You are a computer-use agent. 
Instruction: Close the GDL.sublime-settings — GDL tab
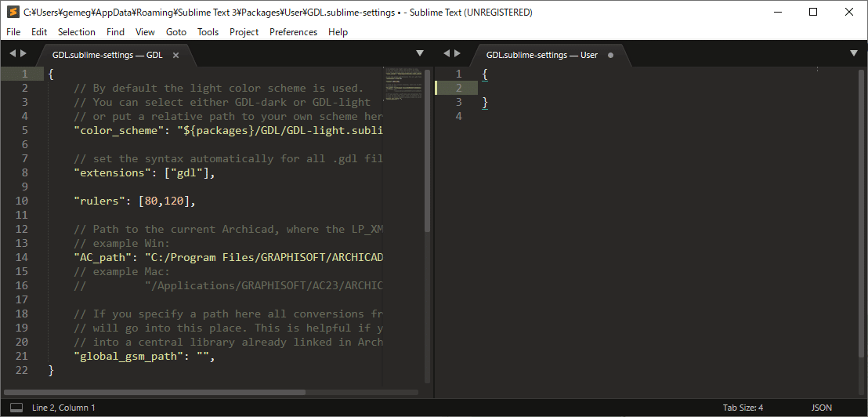(x=176, y=55)
